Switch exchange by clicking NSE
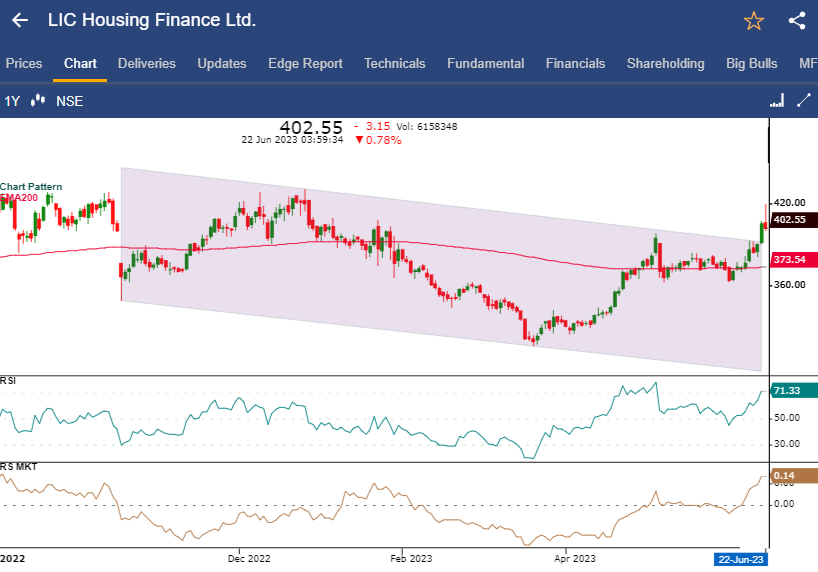This screenshot has width=818, height=572. [x=69, y=101]
